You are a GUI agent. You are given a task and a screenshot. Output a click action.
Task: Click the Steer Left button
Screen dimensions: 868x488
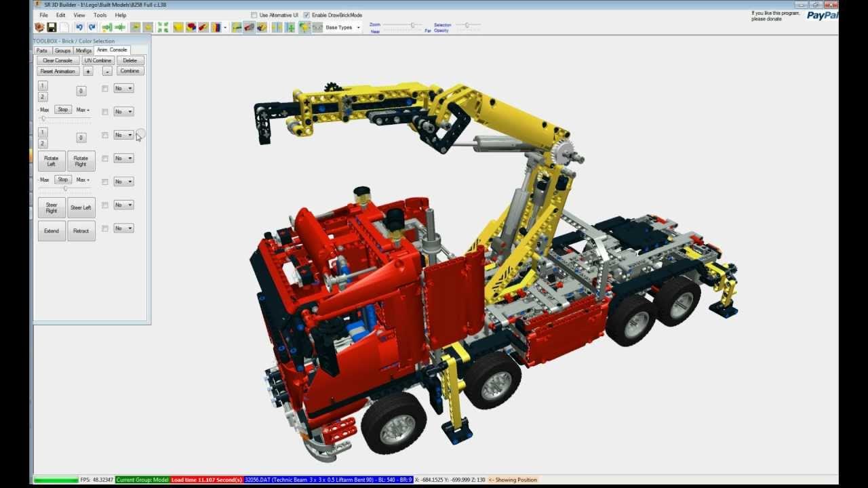click(x=81, y=207)
